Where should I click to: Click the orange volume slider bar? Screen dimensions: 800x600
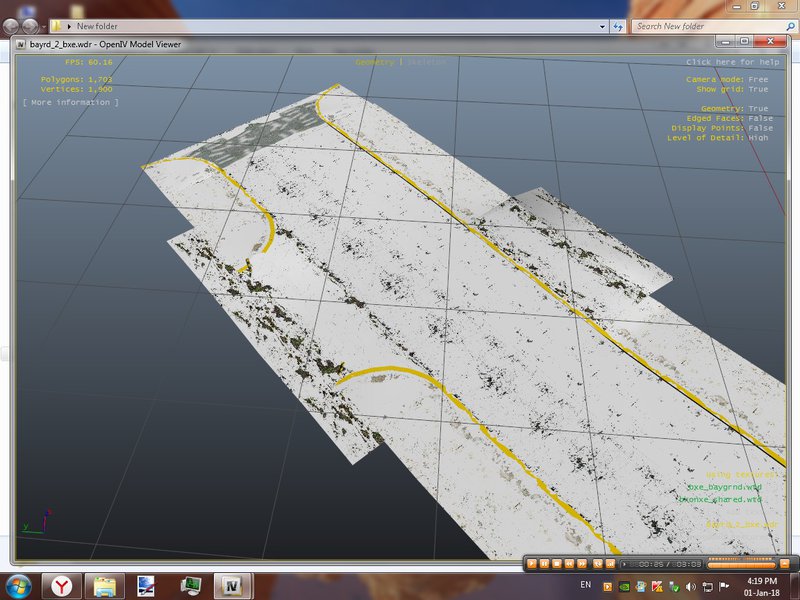point(742,564)
